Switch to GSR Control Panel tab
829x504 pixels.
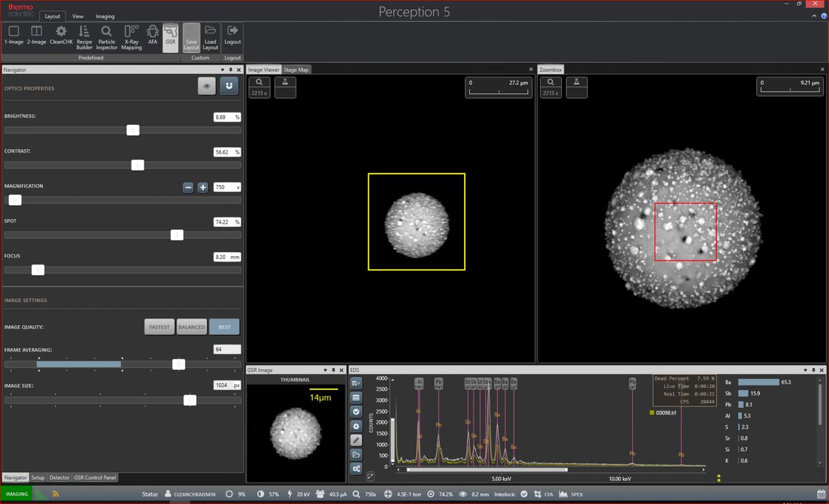click(95, 477)
